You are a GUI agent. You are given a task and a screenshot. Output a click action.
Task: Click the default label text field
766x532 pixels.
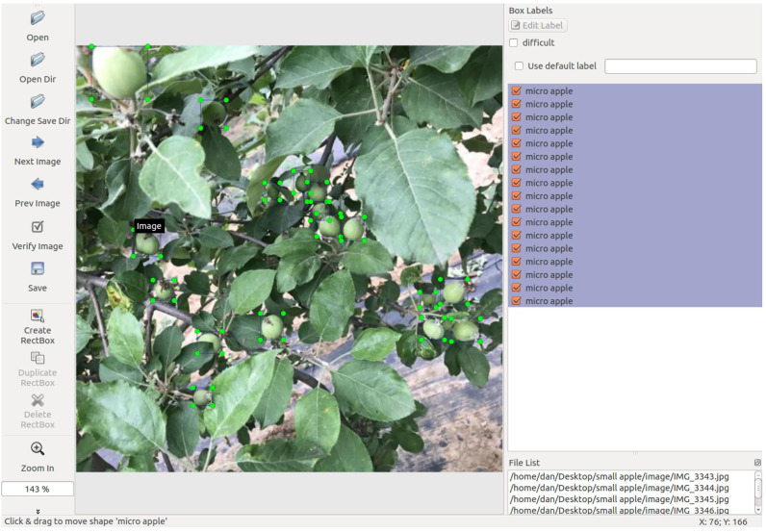click(680, 66)
